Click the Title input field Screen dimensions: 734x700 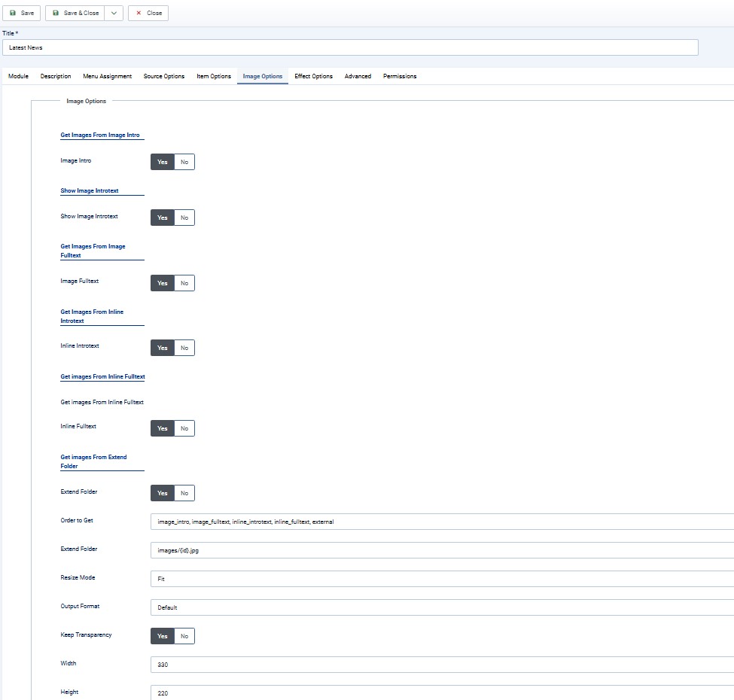[350, 47]
